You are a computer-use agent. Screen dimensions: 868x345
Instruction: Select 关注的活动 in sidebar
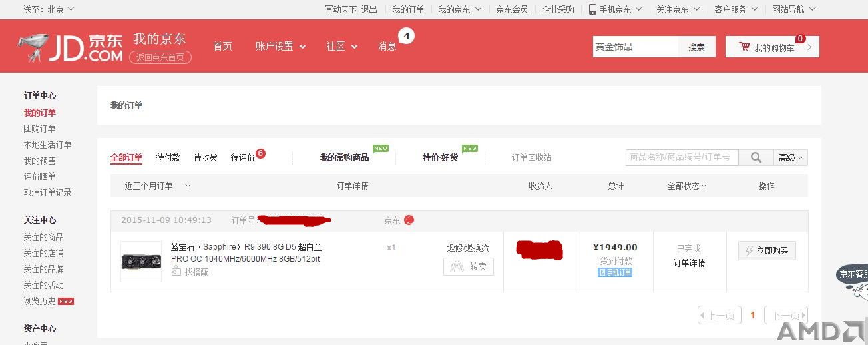44,285
